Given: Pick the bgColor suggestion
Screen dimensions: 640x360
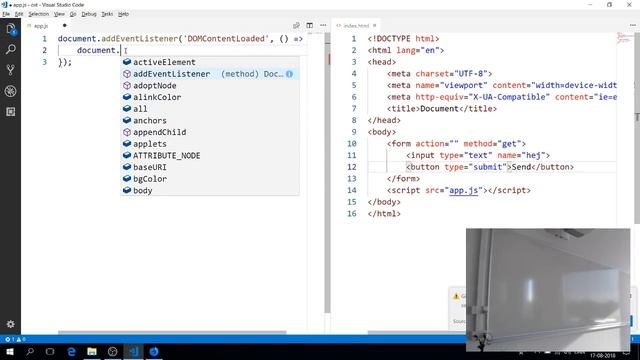Looking at the screenshot, I should [x=210, y=179].
